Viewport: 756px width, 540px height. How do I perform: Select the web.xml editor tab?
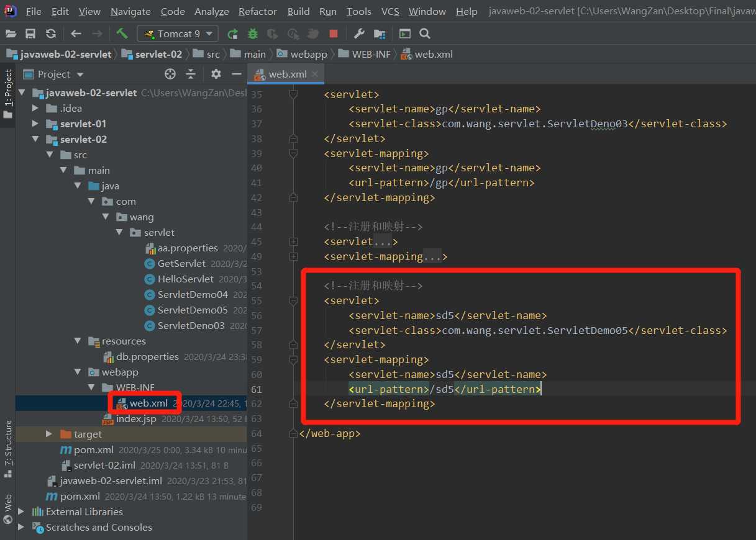287,74
